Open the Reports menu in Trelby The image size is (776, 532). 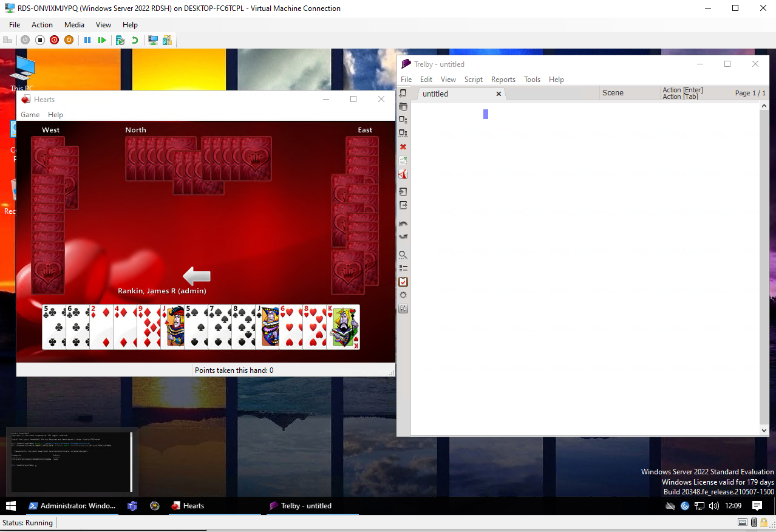click(503, 80)
